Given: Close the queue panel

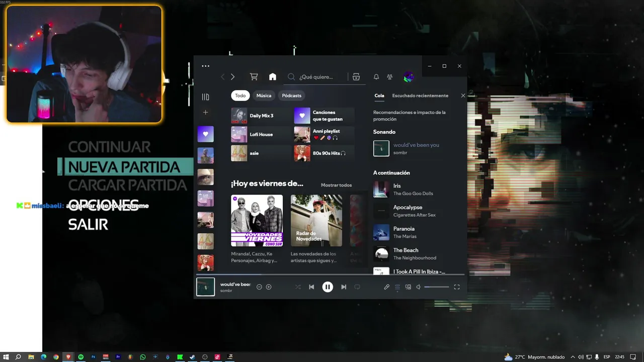Looking at the screenshot, I should 463,96.
